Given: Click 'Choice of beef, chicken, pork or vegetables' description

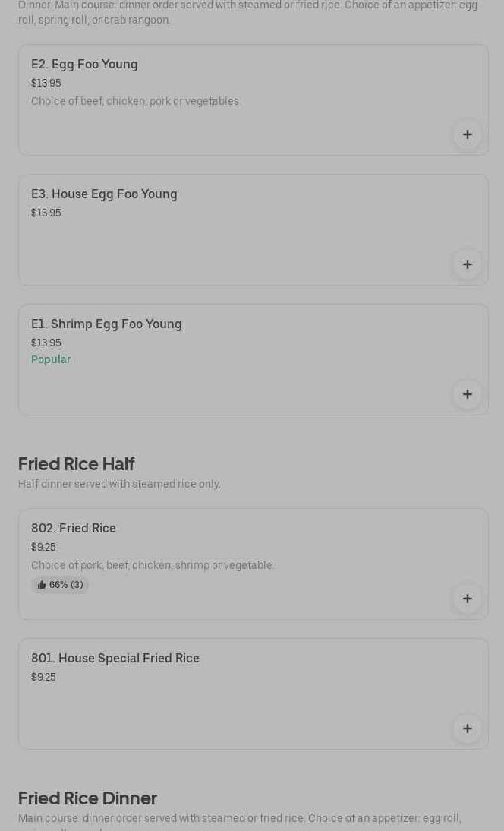Looking at the screenshot, I should pos(136,101).
